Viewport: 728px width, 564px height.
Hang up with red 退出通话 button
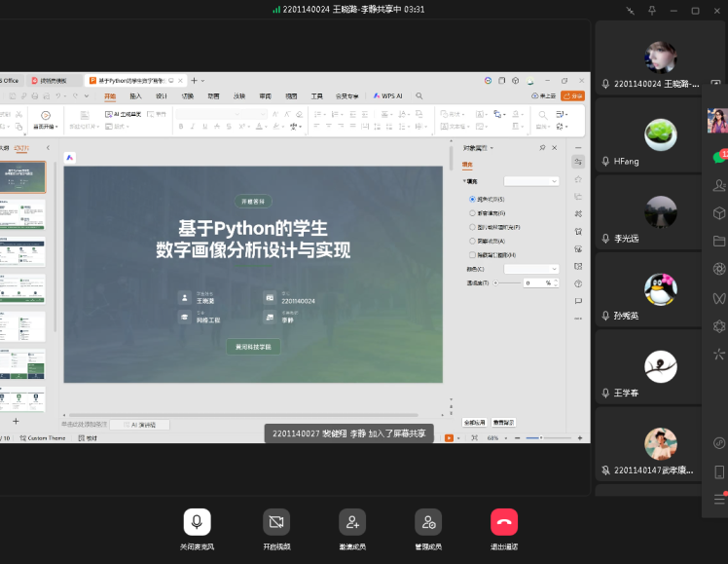pyautogui.click(x=504, y=523)
